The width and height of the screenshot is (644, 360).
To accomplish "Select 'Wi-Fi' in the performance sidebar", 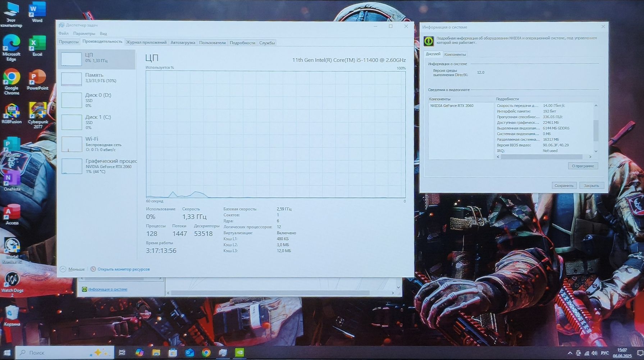I will pyautogui.click(x=97, y=144).
